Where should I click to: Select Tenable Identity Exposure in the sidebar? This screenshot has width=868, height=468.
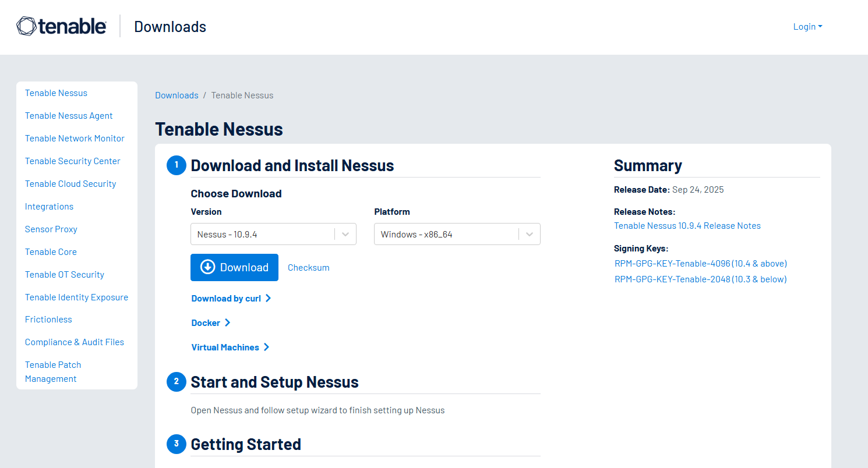coord(76,297)
